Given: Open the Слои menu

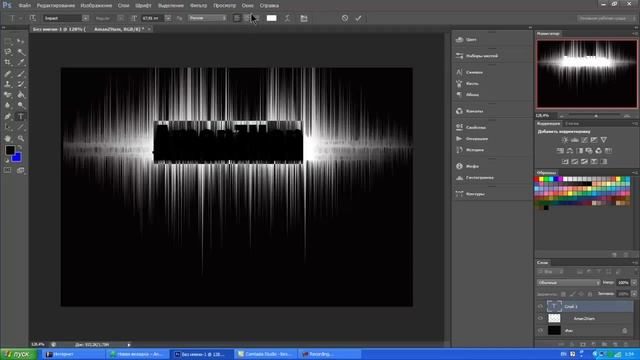Looking at the screenshot, I should 123,6.
